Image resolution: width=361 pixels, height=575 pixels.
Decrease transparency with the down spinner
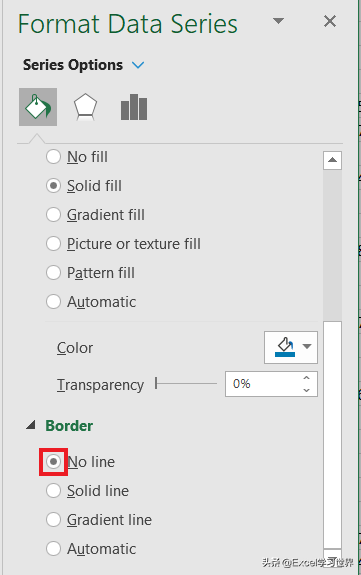coord(306,390)
